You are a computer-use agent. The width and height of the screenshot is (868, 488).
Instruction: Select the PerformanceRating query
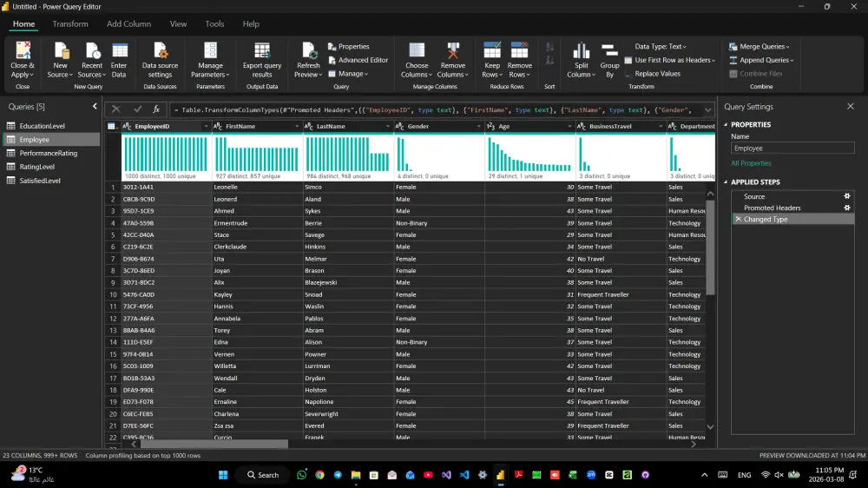(51, 154)
